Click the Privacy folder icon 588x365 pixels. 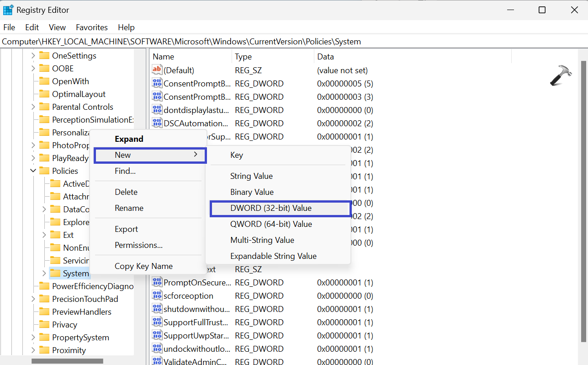(44, 325)
